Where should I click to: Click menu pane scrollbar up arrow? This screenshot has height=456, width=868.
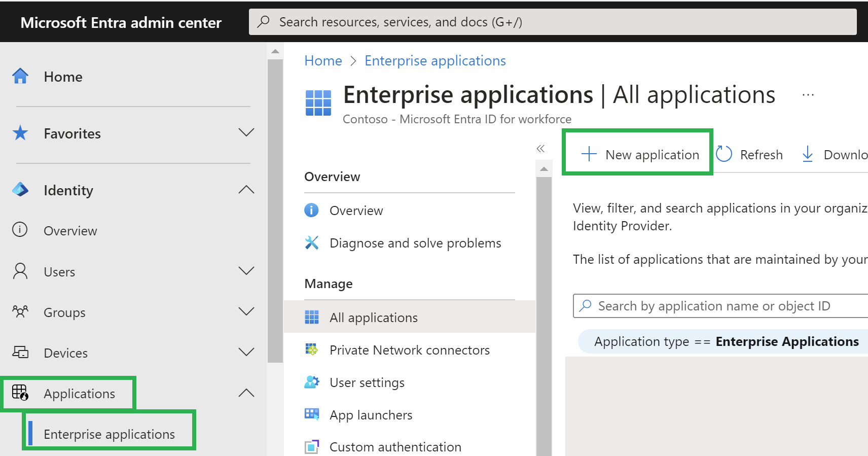(544, 169)
